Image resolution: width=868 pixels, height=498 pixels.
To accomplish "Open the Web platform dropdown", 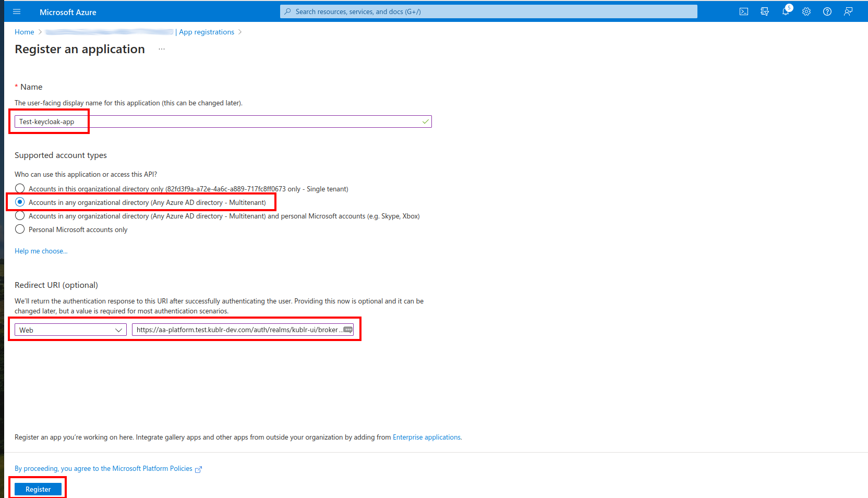I will [x=70, y=330].
